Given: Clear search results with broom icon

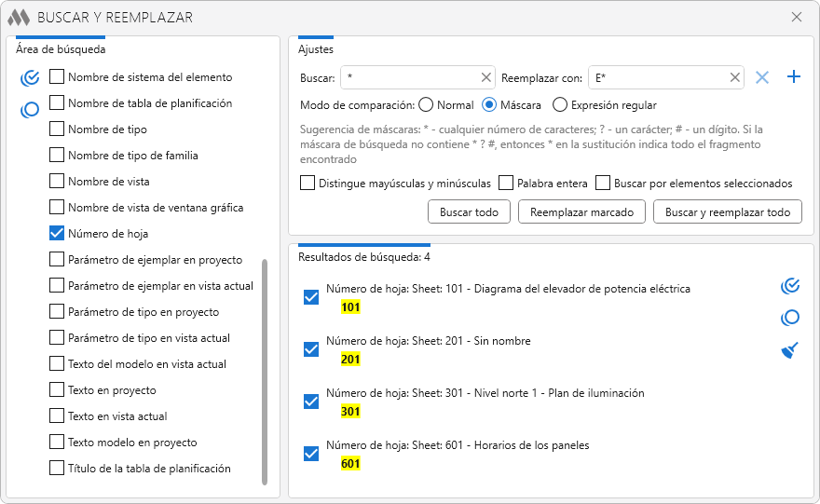Looking at the screenshot, I should [790, 351].
